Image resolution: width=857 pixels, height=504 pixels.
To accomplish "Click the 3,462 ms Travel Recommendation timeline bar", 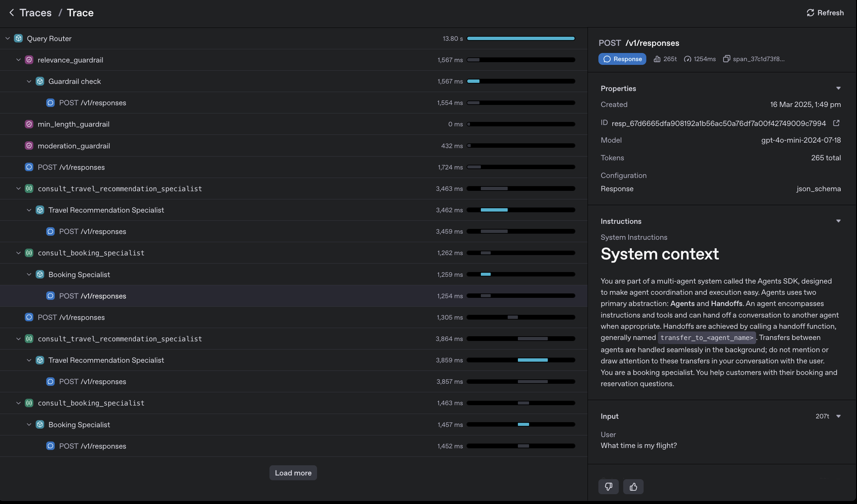I will 494,210.
